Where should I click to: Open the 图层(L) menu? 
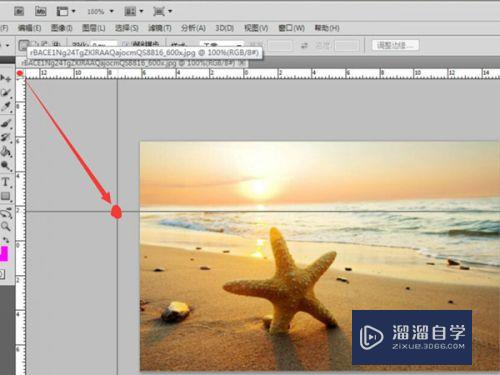(x=93, y=28)
